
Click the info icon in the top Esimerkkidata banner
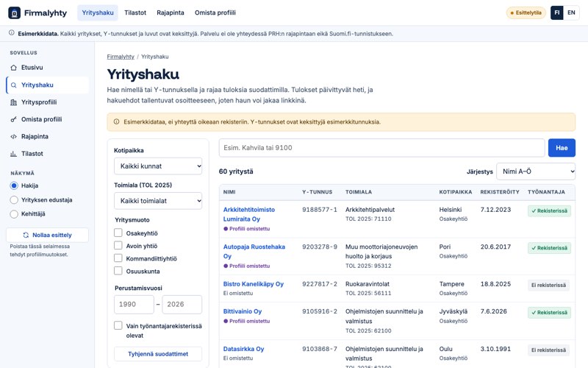point(12,33)
